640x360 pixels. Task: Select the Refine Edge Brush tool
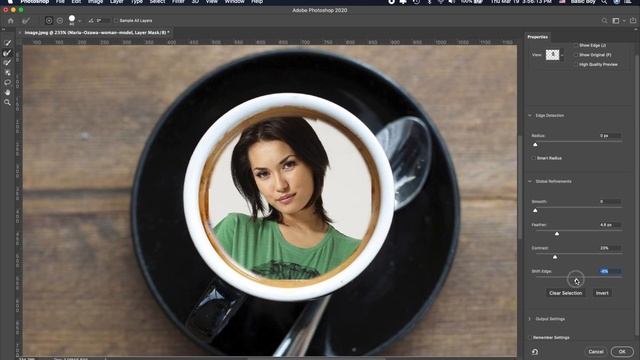tap(7, 53)
